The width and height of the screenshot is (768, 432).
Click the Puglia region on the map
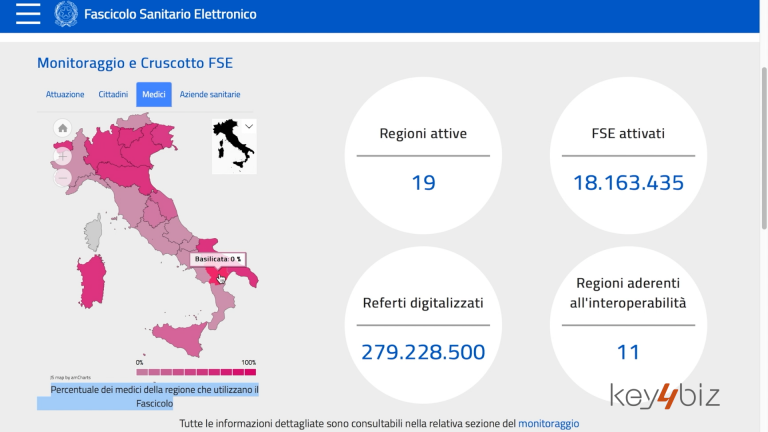pos(245,275)
